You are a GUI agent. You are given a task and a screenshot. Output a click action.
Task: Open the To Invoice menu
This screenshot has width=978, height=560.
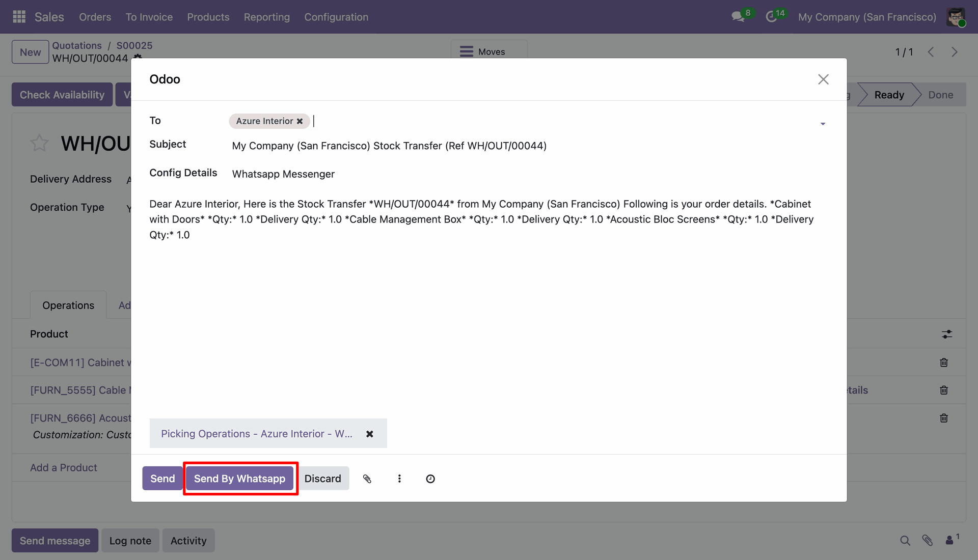point(149,17)
